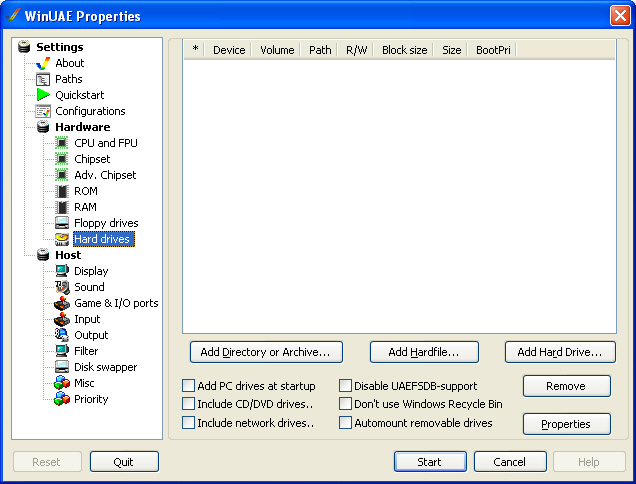Screen dimensions: 636x484
Task: Toggle Include network drives checkbox
Action: (188, 423)
